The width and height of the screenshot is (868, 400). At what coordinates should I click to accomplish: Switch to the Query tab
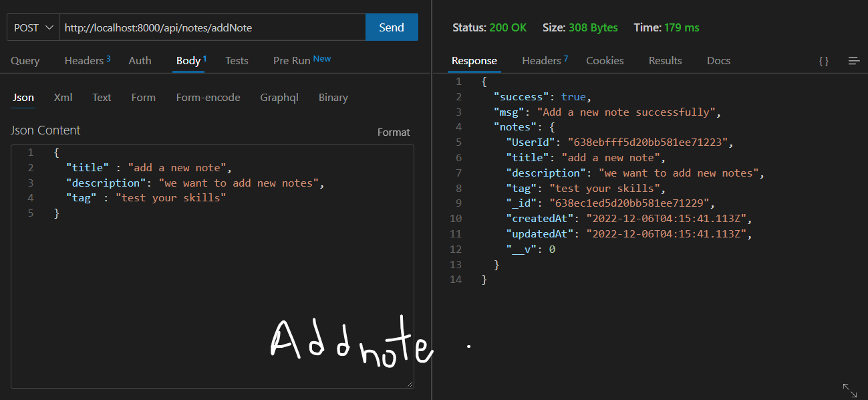click(25, 60)
